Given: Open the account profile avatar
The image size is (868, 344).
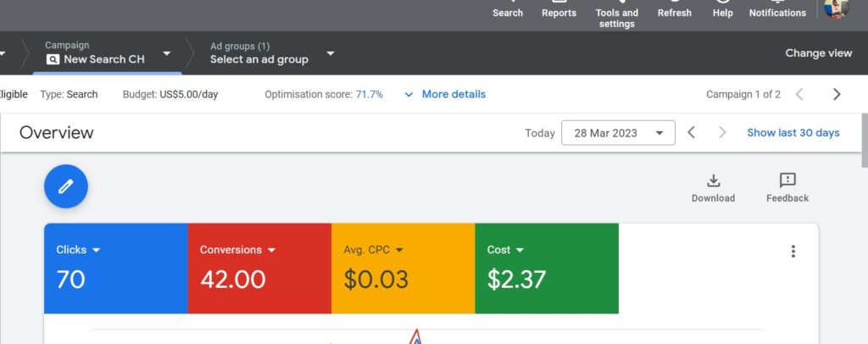Looking at the screenshot, I should click(x=836, y=8).
